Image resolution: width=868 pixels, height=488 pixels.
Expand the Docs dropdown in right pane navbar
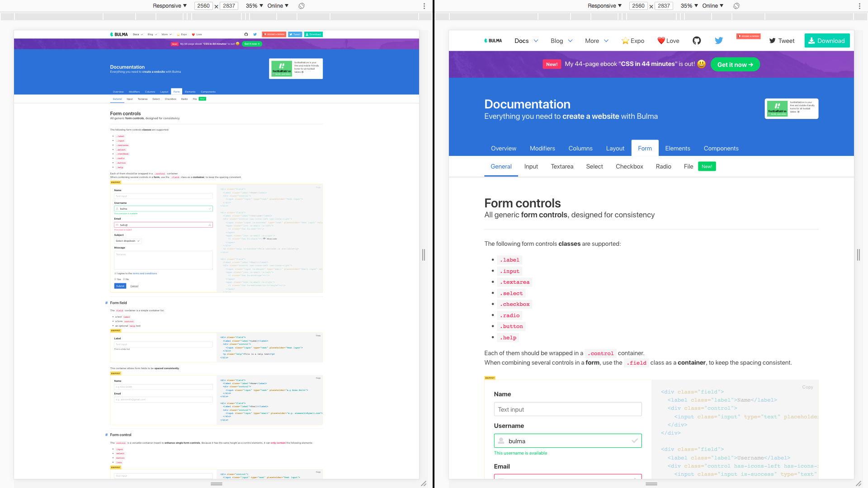[x=526, y=41]
